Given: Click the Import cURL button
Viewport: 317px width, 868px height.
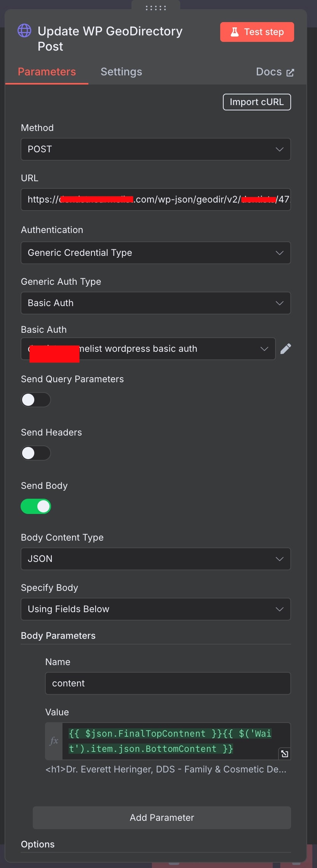Looking at the screenshot, I should pos(257,102).
